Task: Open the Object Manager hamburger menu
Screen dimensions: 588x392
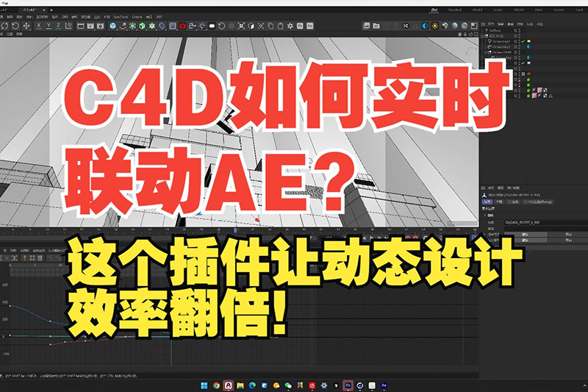Action: pyautogui.click(x=484, y=24)
